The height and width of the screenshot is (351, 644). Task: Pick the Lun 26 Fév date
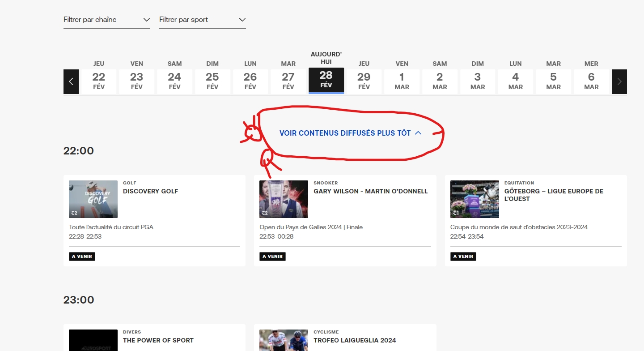pyautogui.click(x=250, y=77)
